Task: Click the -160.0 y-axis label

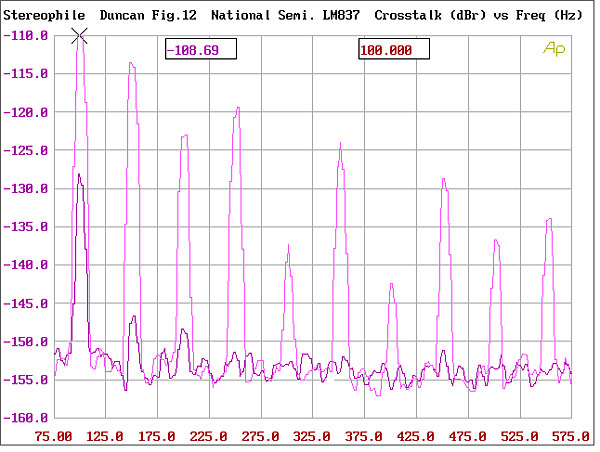Action: [x=26, y=418]
